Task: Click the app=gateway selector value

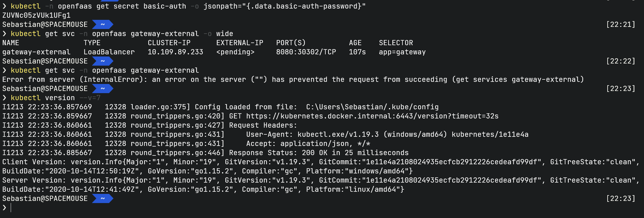Action: pos(402,52)
